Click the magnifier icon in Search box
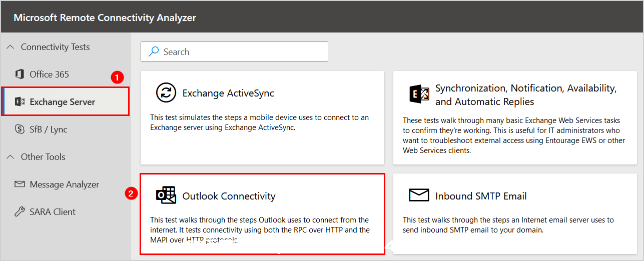The height and width of the screenshot is (261, 644). tap(154, 51)
